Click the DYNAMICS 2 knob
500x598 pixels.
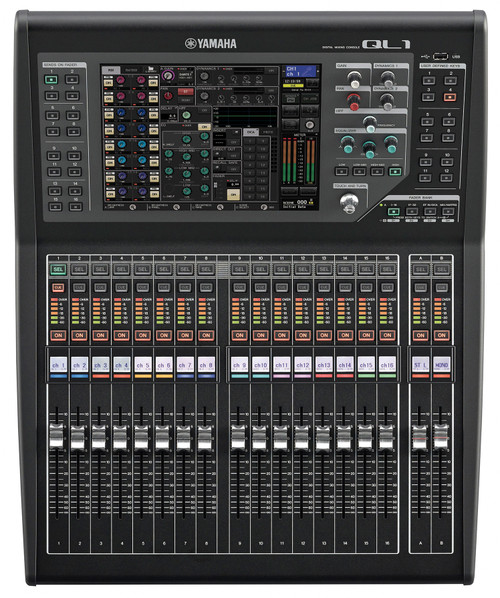pos(387,101)
